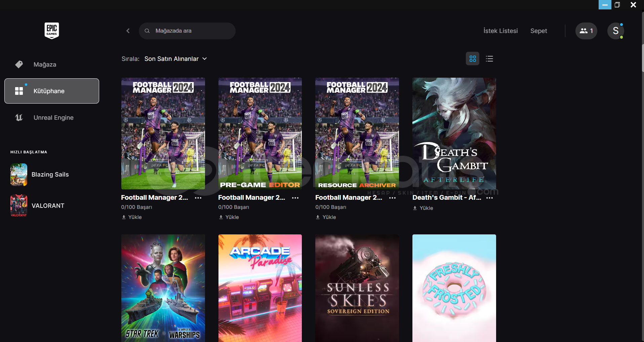This screenshot has width=644, height=342.
Task: Click Yükle under Resource Archiver
Action: pyautogui.click(x=326, y=217)
